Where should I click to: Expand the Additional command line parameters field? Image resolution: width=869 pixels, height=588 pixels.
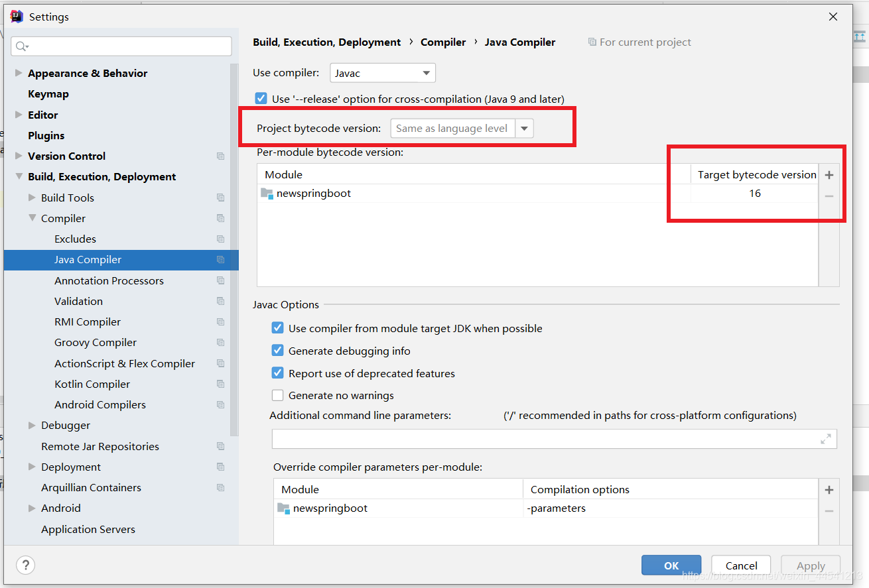(x=825, y=438)
